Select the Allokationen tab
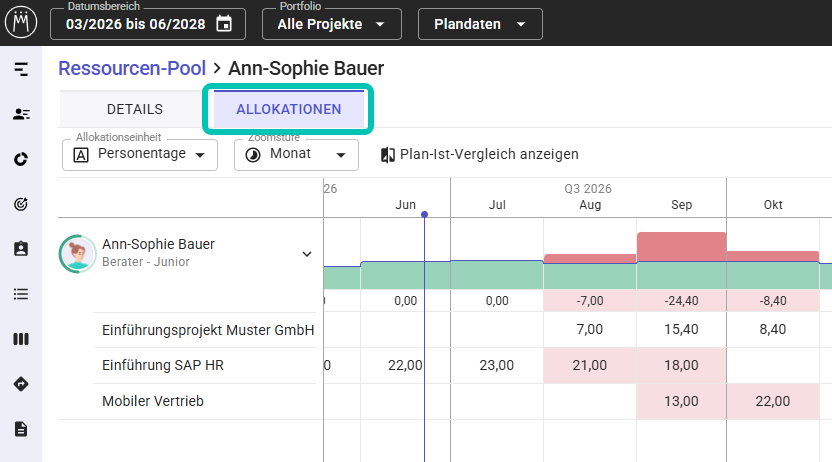 (x=289, y=109)
